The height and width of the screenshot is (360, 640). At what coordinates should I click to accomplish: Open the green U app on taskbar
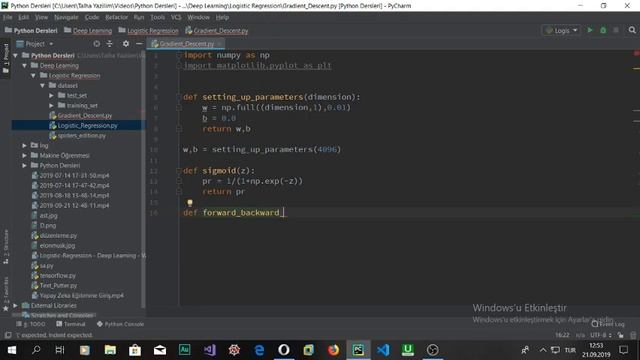[x=408, y=350]
